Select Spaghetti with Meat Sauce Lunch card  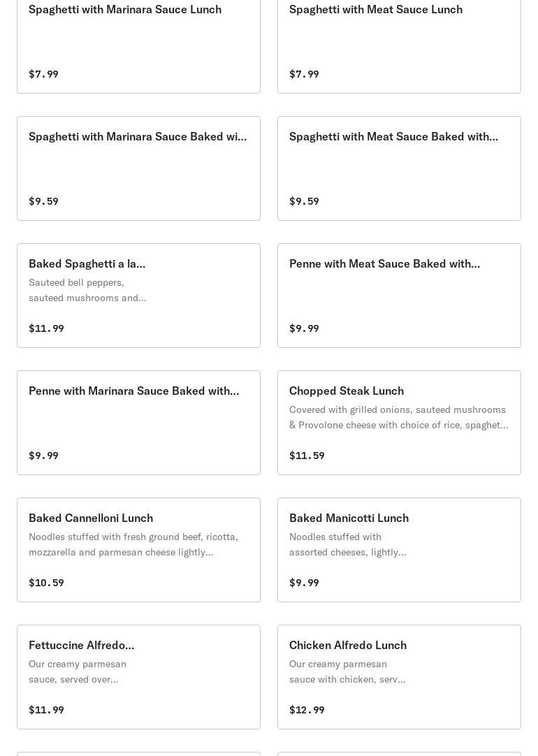click(x=376, y=10)
